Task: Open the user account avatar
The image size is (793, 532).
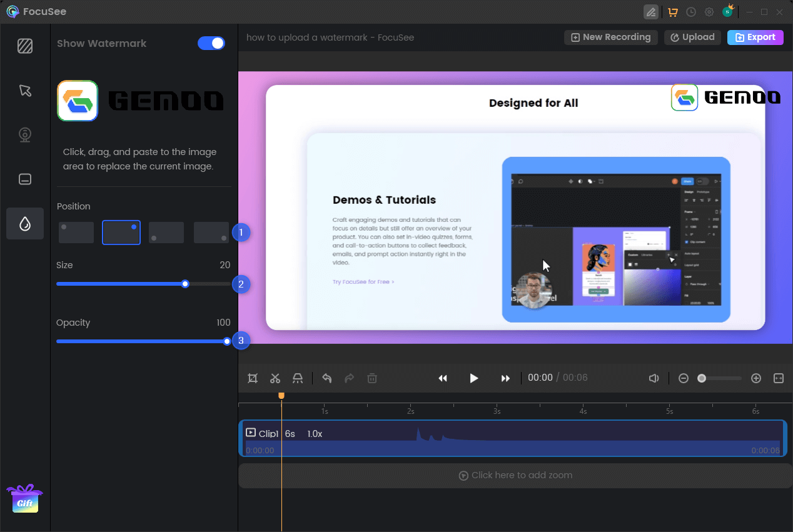Action: pos(728,11)
